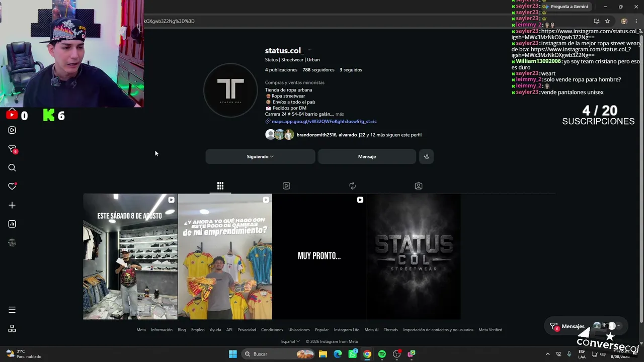Open Microsoft Edge from the taskbar
This screenshot has width=644, height=362.
pyautogui.click(x=338, y=354)
